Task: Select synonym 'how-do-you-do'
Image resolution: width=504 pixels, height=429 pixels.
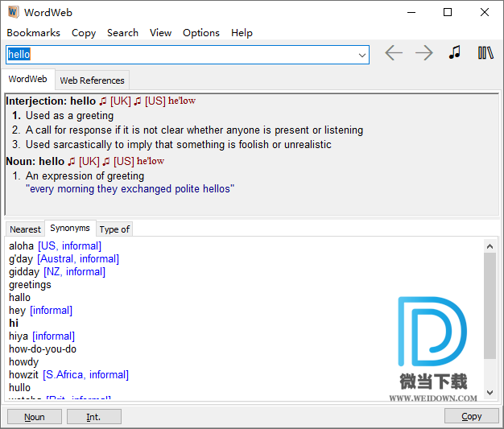Action: click(x=43, y=349)
